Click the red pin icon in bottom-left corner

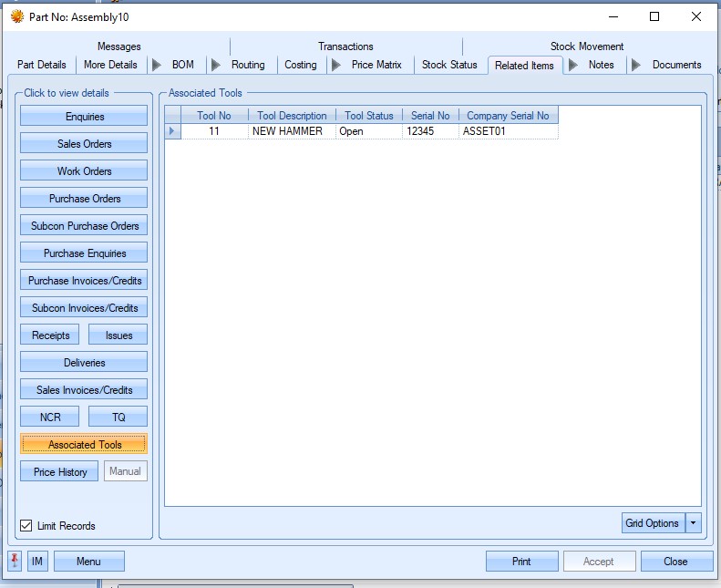coord(15,562)
